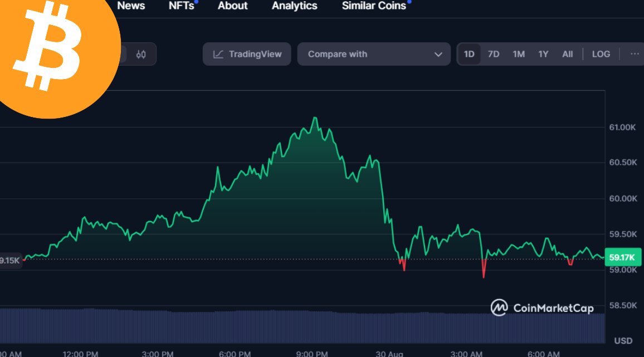Open the News tab
The image size is (644, 357).
(131, 6)
